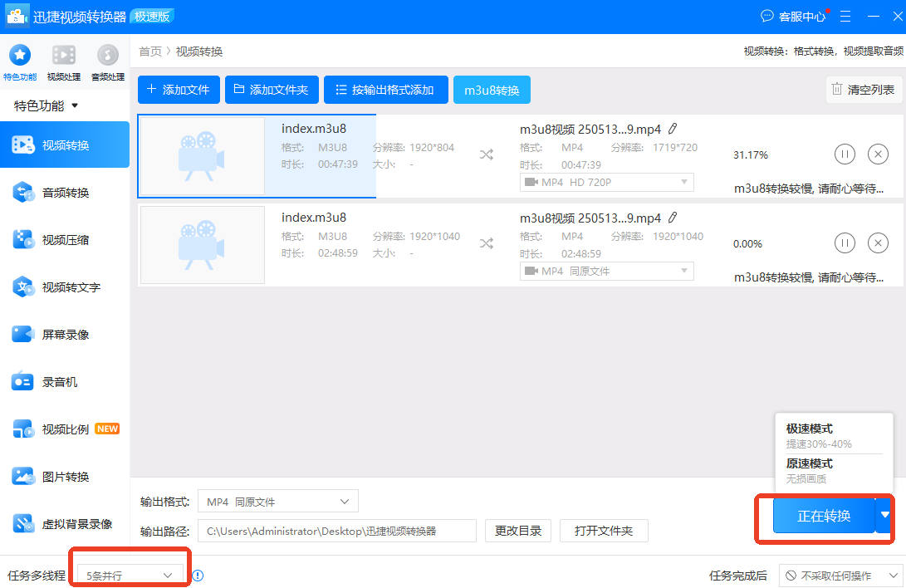This screenshot has width=906, height=588.
Task: Select the 视频压缩 sidebar tool
Action: [65, 239]
